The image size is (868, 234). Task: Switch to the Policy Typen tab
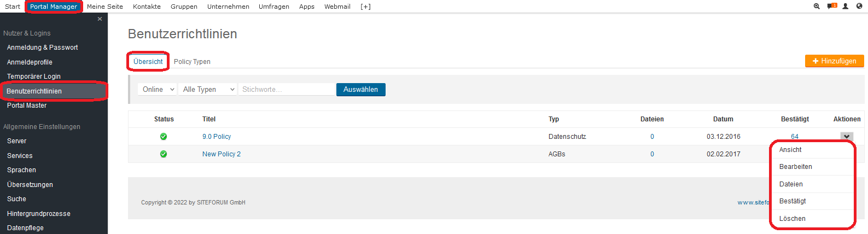tap(192, 62)
